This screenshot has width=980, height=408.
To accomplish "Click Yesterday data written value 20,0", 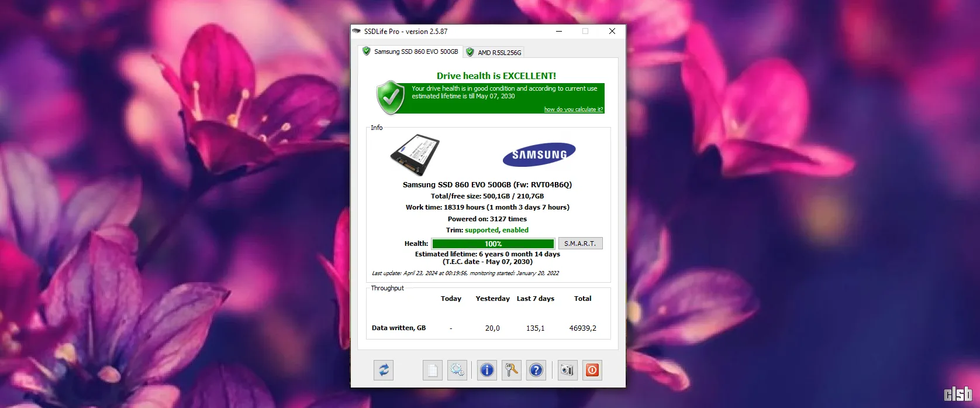I will pyautogui.click(x=492, y=328).
